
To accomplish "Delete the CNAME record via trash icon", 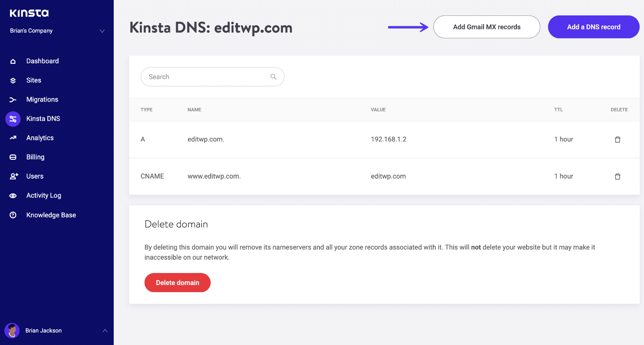I will click(617, 176).
